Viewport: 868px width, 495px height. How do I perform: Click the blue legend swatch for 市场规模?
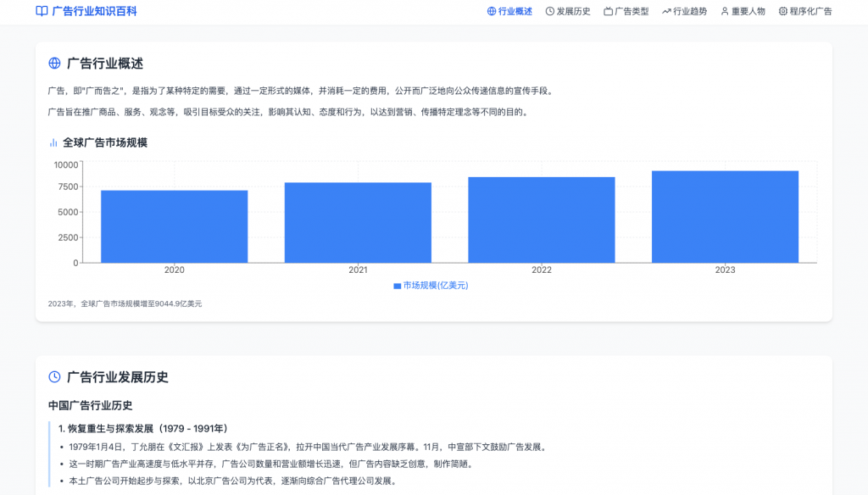tap(397, 286)
